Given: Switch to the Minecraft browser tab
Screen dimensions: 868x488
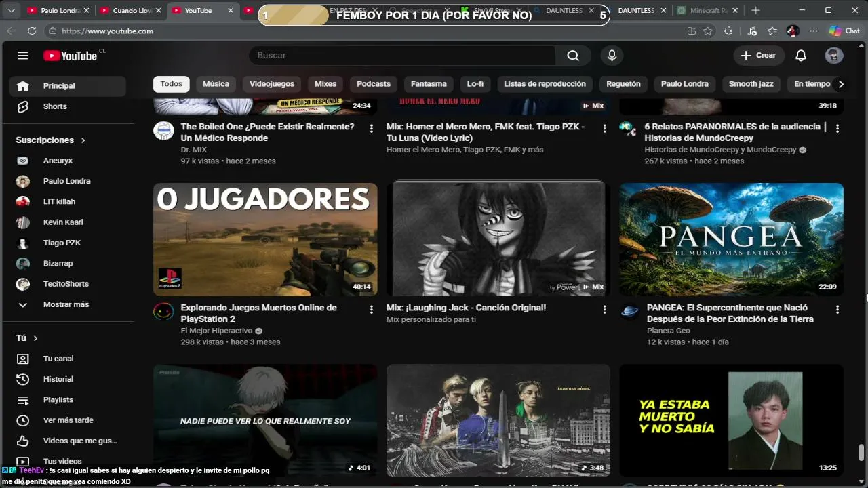Looking at the screenshot, I should coord(707,10).
